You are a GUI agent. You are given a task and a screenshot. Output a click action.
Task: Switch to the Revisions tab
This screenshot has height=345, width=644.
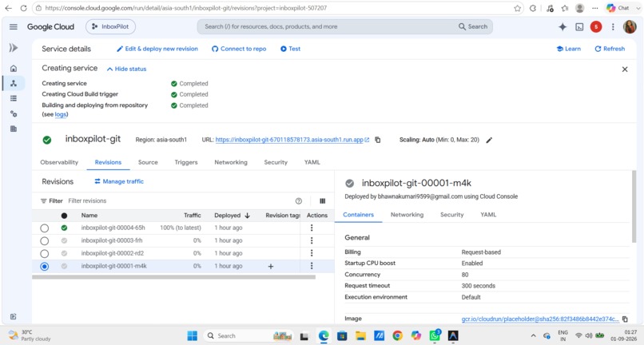coord(108,162)
